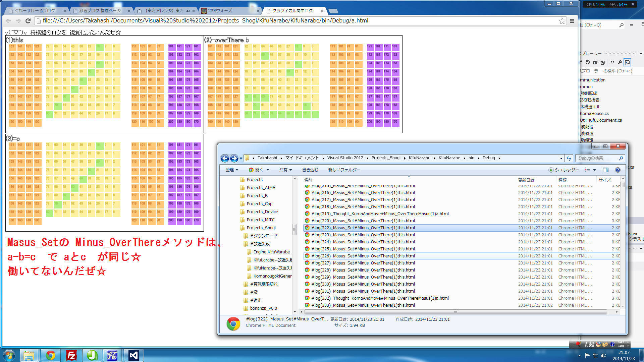Expand the address bar history dropdown

click(x=561, y=158)
